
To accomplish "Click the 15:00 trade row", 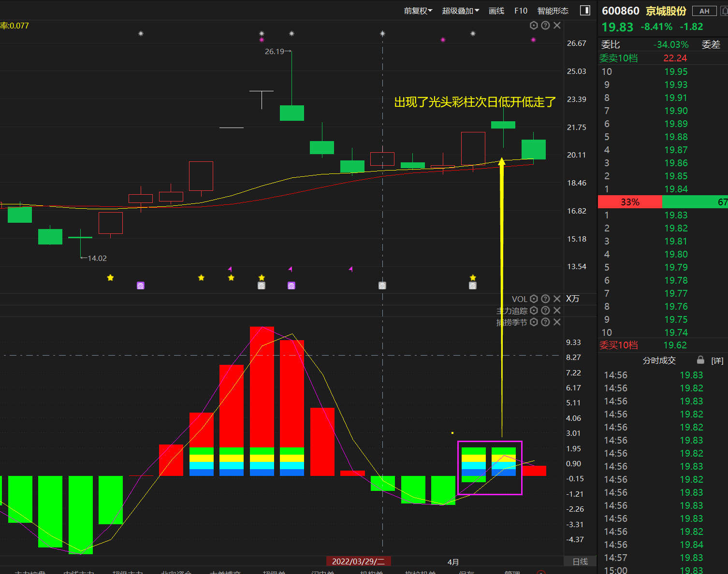I will point(663,570).
